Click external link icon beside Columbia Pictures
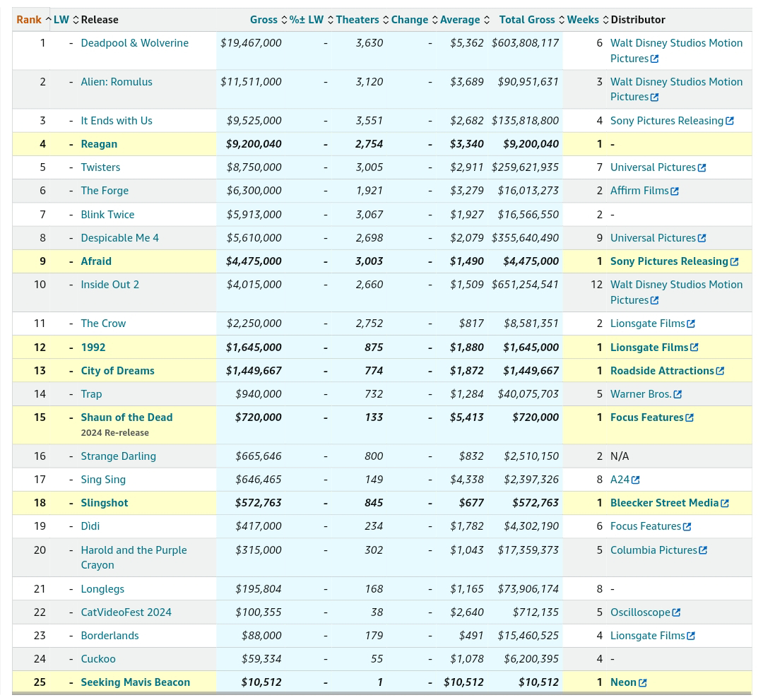763x700 pixels. pyautogui.click(x=703, y=551)
